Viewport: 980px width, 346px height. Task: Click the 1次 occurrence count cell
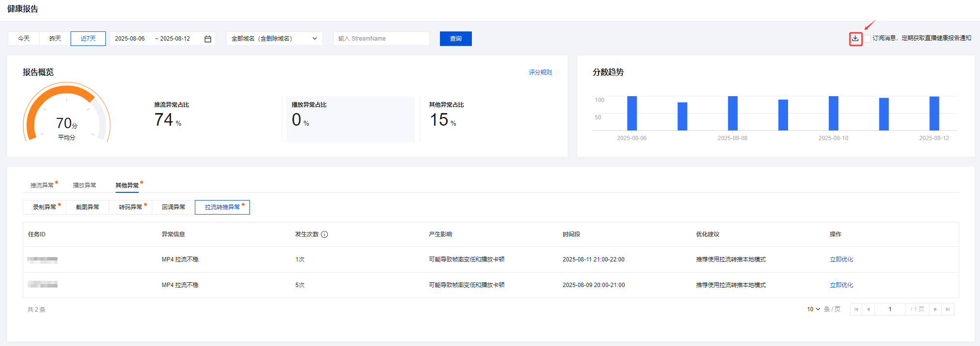(x=300, y=259)
